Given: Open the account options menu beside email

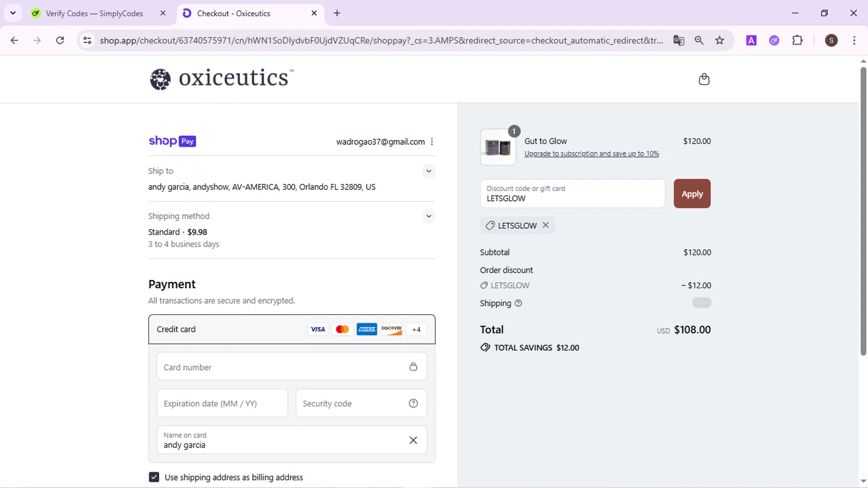Looking at the screenshot, I should 432,142.
